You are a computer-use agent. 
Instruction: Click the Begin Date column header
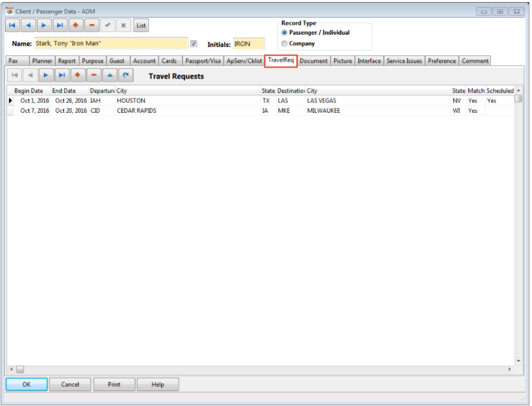pyautogui.click(x=32, y=91)
